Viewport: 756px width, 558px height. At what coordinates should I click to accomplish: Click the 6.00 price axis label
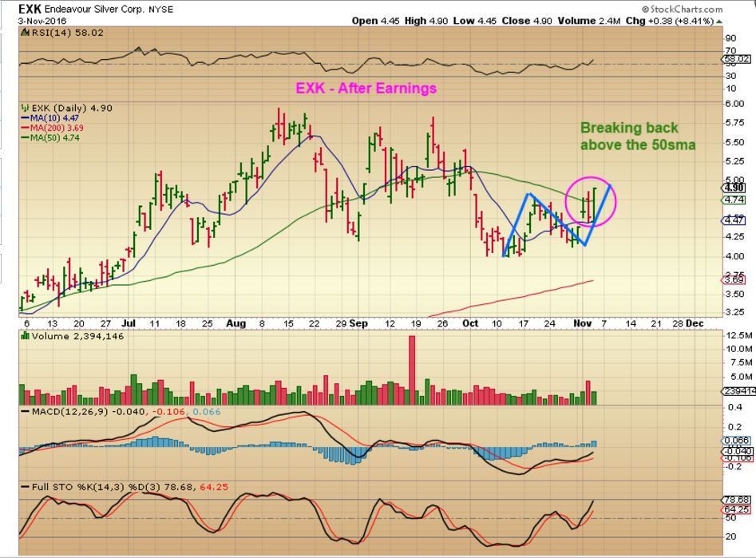pyautogui.click(x=734, y=104)
